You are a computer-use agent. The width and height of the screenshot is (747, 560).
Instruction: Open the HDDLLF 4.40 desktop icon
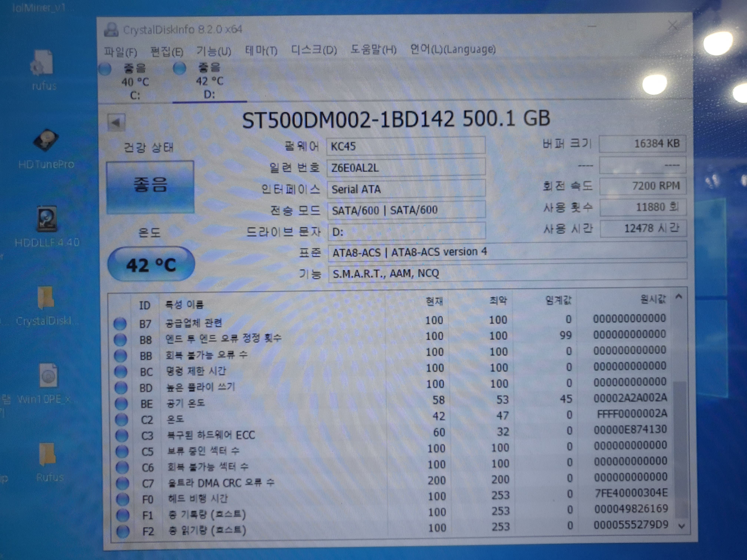pos(47,226)
